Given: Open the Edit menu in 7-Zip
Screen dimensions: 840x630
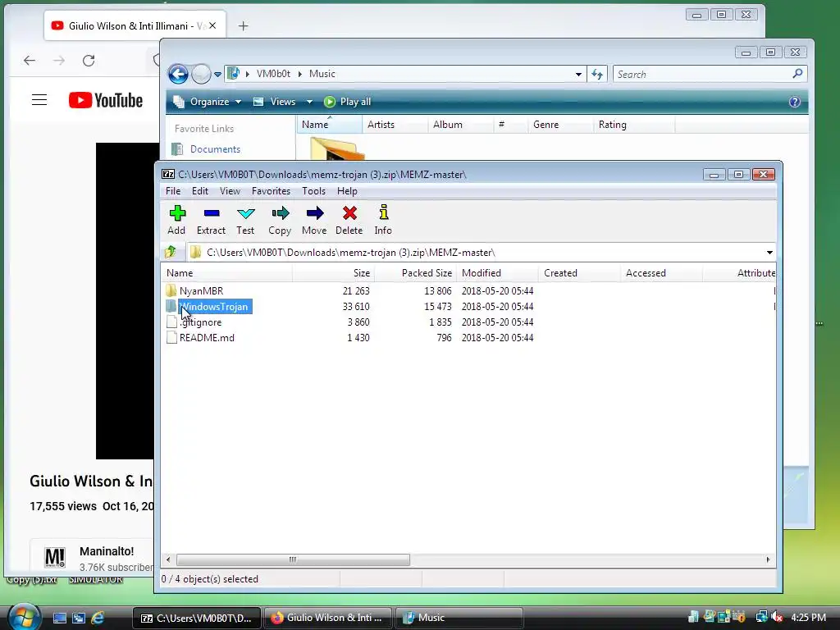Looking at the screenshot, I should click(200, 190).
